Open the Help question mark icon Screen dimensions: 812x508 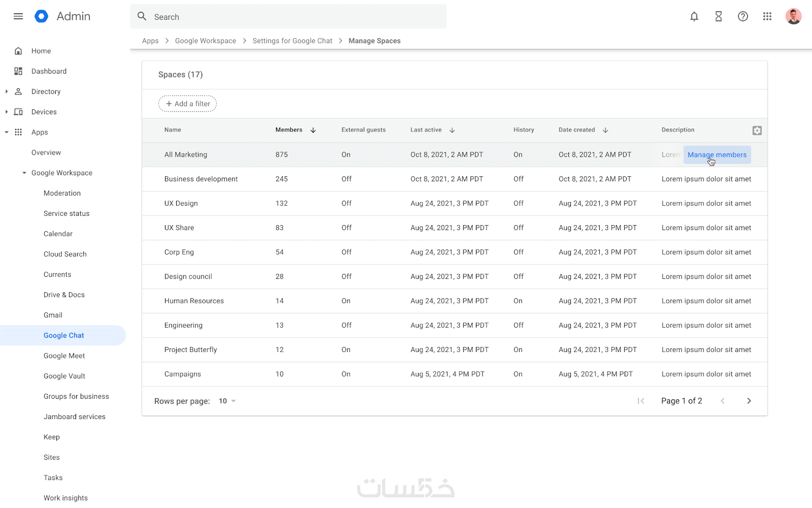click(743, 17)
